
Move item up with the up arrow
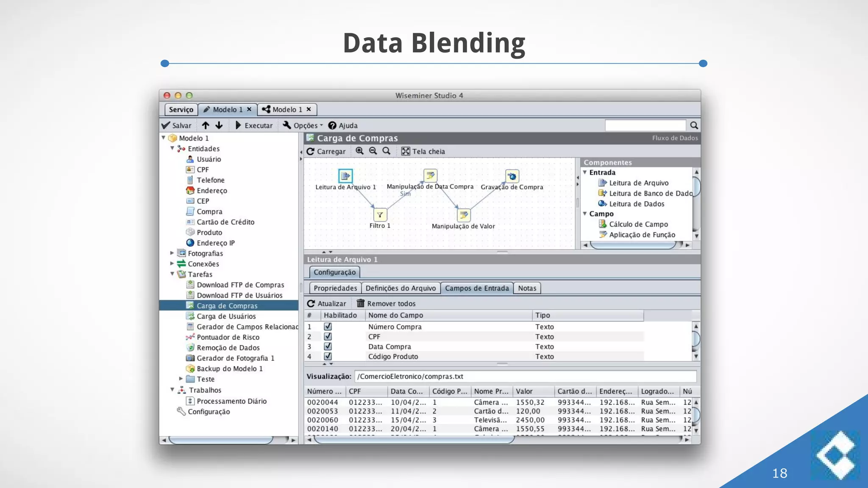[x=206, y=125]
